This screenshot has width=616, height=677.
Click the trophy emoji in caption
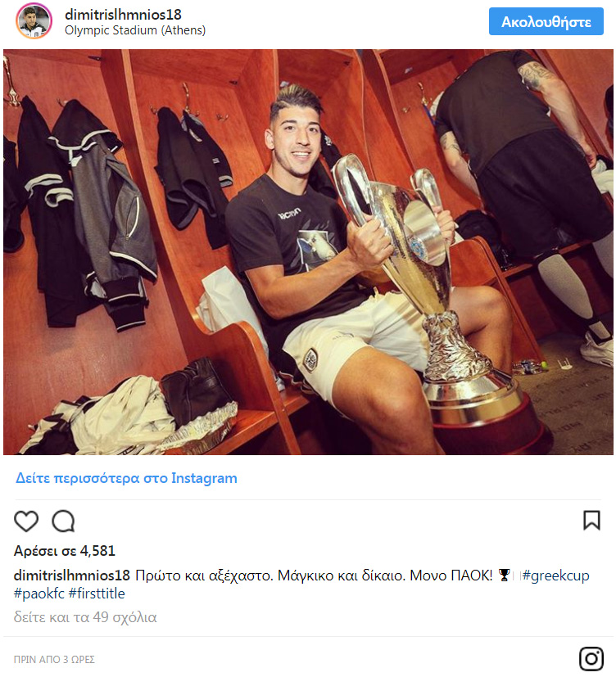[x=504, y=575]
